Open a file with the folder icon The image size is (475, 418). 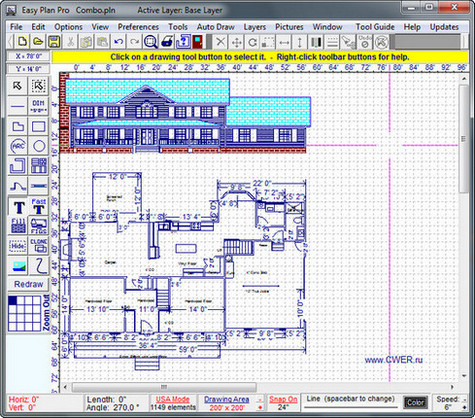click(38, 42)
